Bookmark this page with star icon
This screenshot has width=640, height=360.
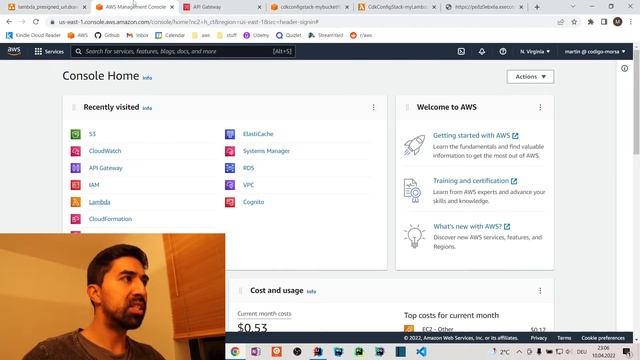[574, 22]
